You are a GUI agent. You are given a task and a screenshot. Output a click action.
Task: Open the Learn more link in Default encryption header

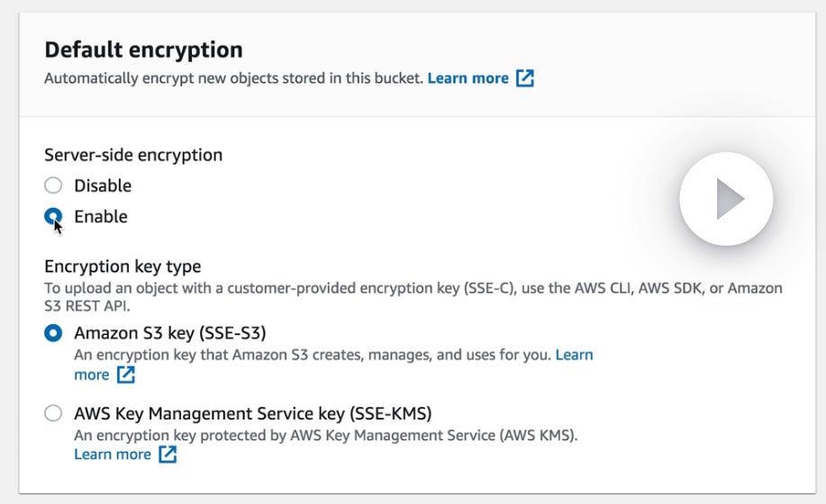pos(467,78)
